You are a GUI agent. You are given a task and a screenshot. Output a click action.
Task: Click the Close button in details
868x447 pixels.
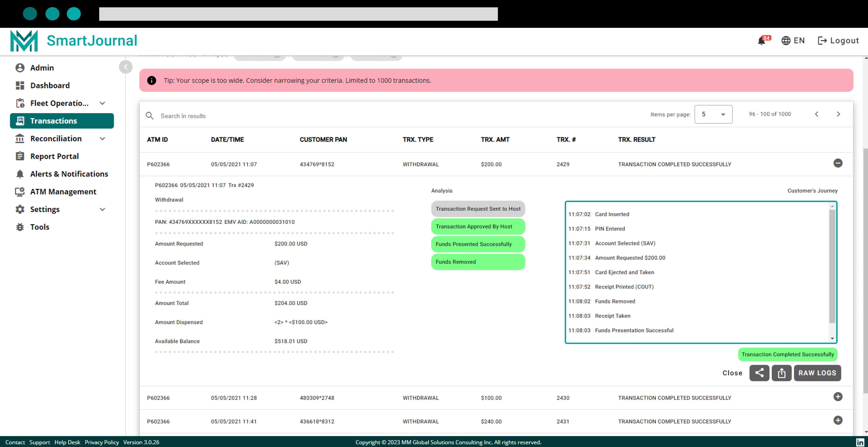[732, 373]
